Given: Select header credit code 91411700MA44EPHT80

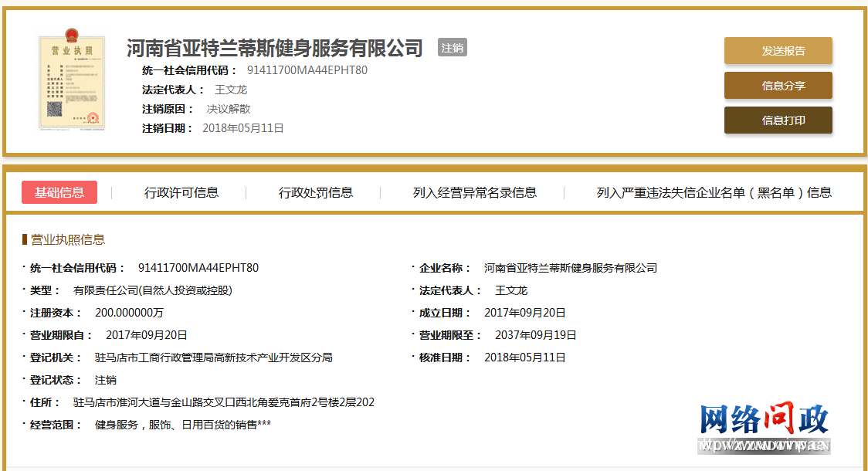Looking at the screenshot, I should pos(307,70).
